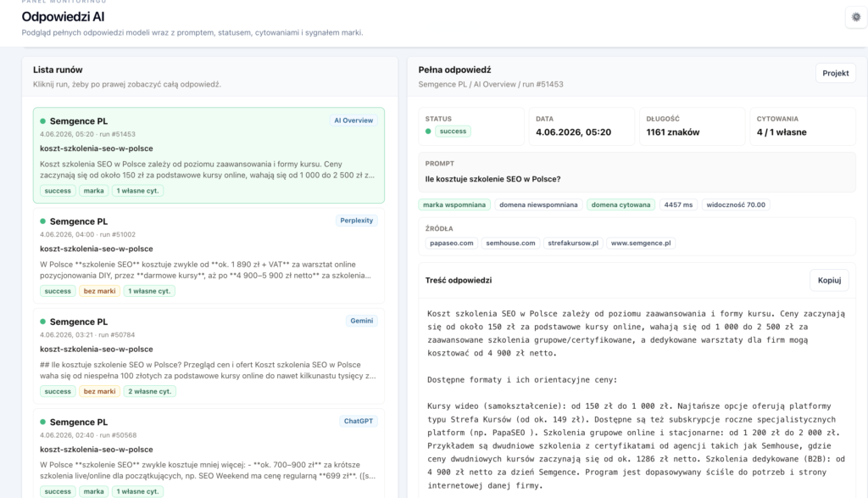868x498 pixels.
Task: Click date value '4.06.2026, 05:20' in DATA box
Action: (573, 132)
